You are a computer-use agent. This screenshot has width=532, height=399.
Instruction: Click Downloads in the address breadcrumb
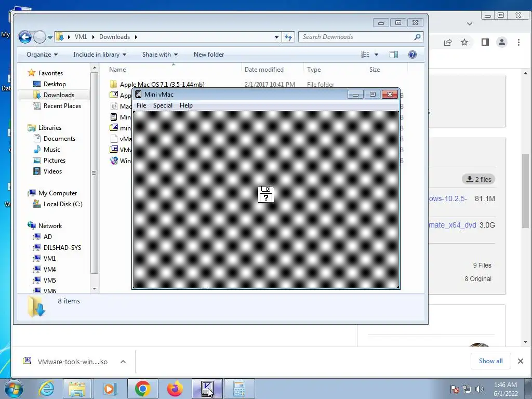[114, 37]
